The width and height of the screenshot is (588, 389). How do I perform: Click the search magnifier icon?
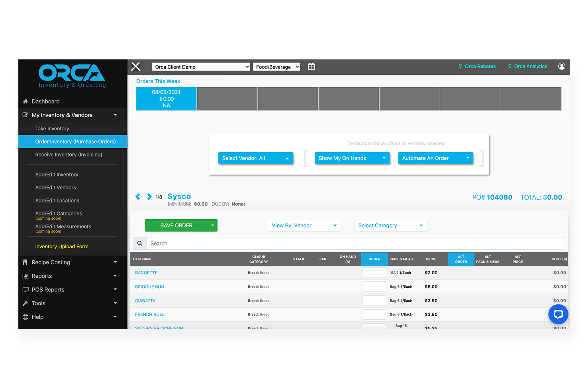[140, 243]
